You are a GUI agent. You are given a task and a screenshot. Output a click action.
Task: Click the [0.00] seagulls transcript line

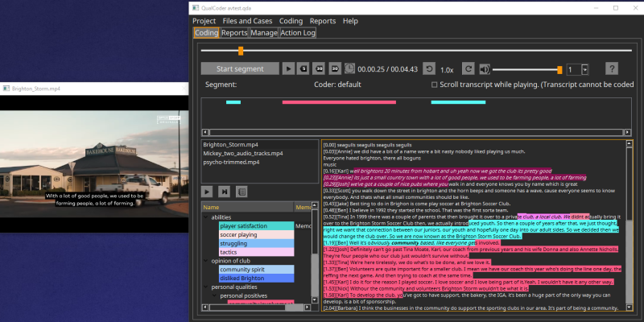(367, 145)
